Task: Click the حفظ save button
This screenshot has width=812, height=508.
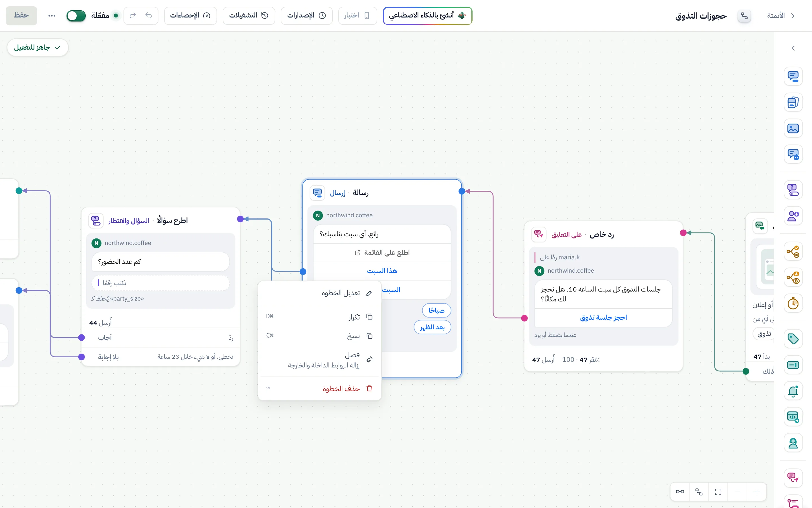Action: 21,16
